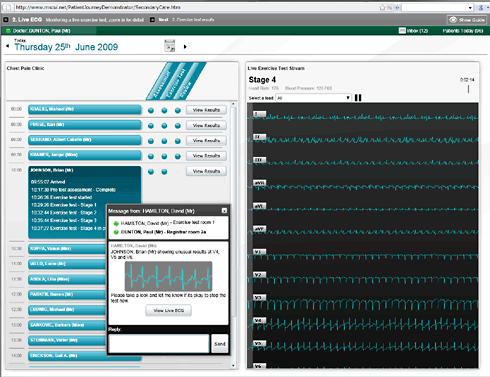Viewport: 490px width, 377px height.
Task: Open the calendar date picker icon
Action: [x=170, y=46]
